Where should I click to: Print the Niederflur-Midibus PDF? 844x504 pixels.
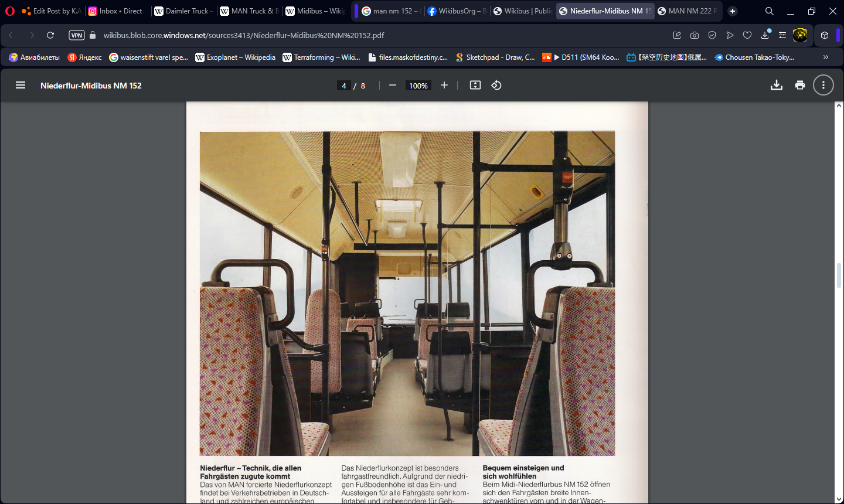pos(799,86)
